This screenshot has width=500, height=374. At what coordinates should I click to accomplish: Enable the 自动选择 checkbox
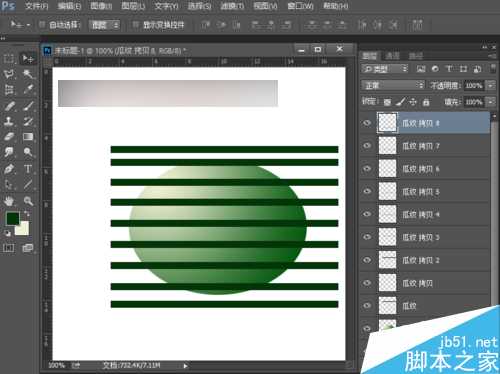tap(42, 24)
